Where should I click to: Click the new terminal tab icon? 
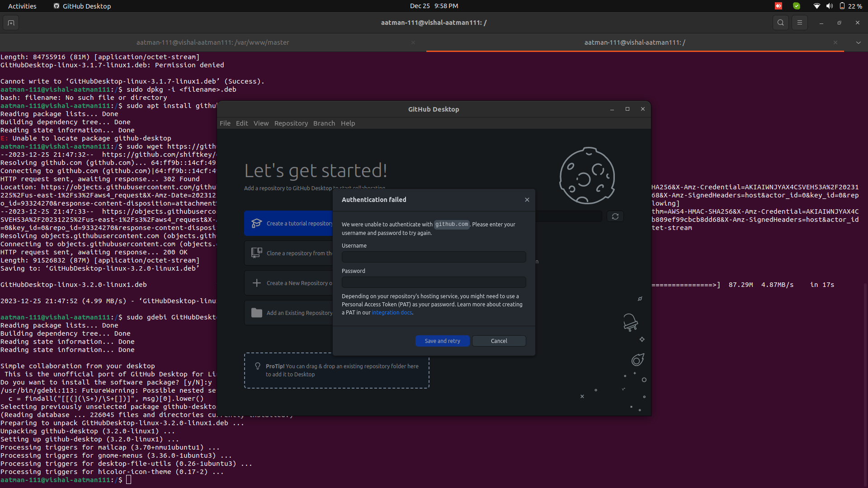tap(11, 23)
